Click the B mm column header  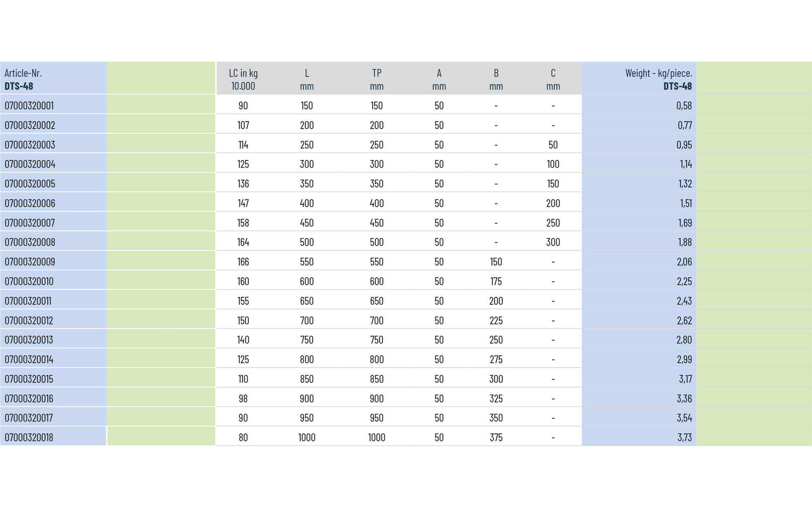pyautogui.click(x=496, y=79)
